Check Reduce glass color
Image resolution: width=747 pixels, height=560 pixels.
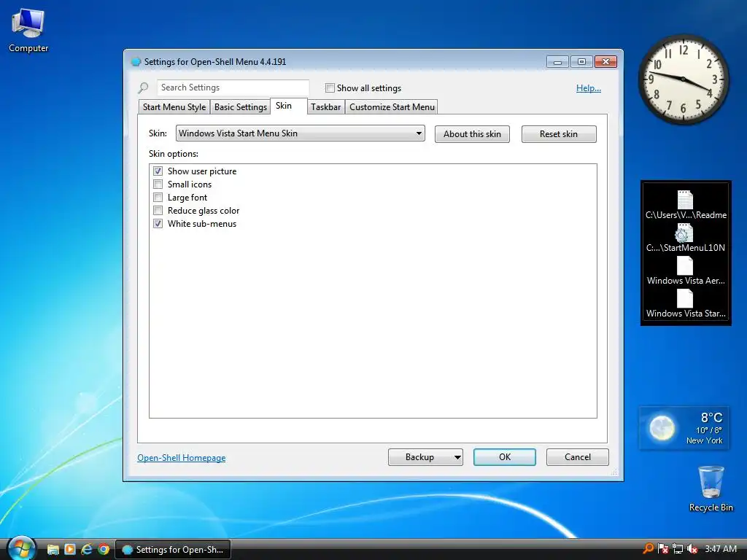[x=158, y=211]
